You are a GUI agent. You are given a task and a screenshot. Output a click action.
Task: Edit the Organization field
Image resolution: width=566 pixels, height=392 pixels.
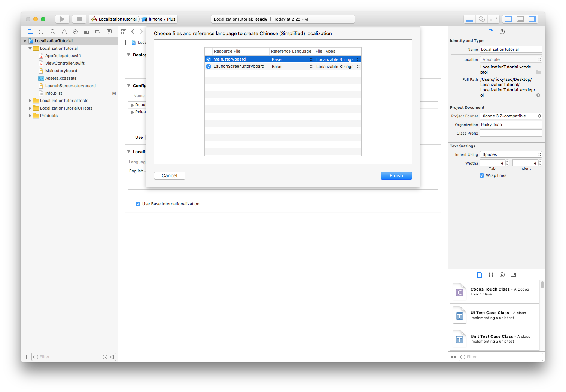tap(511, 125)
